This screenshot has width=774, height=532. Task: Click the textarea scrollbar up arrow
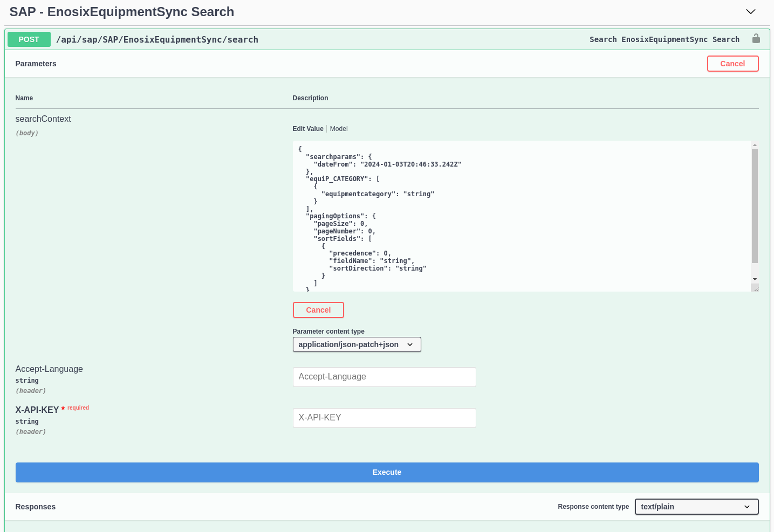755,145
